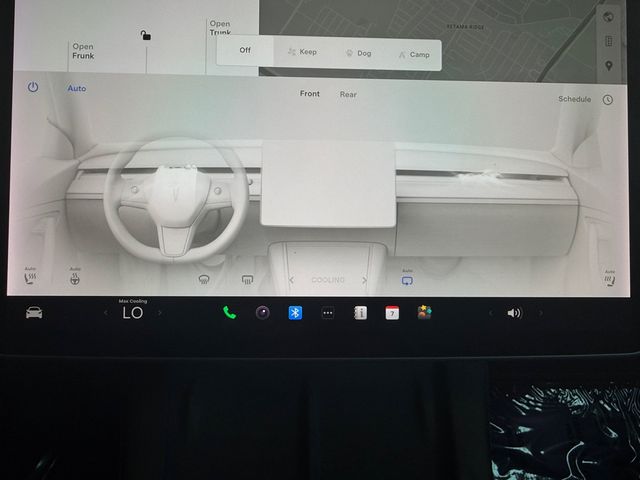This screenshot has height=480, width=640.
Task: Open the dashcam camera icon
Action: (262, 313)
